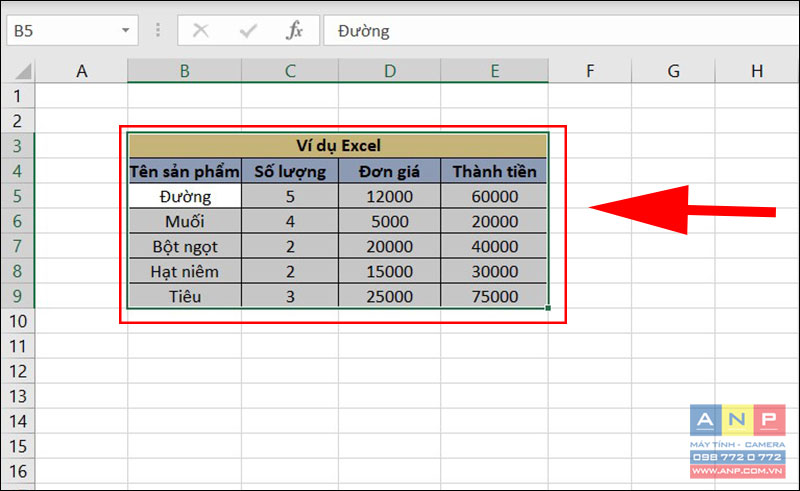This screenshot has height=491, width=800.
Task: Select row 1 header
Action: pyautogui.click(x=18, y=95)
